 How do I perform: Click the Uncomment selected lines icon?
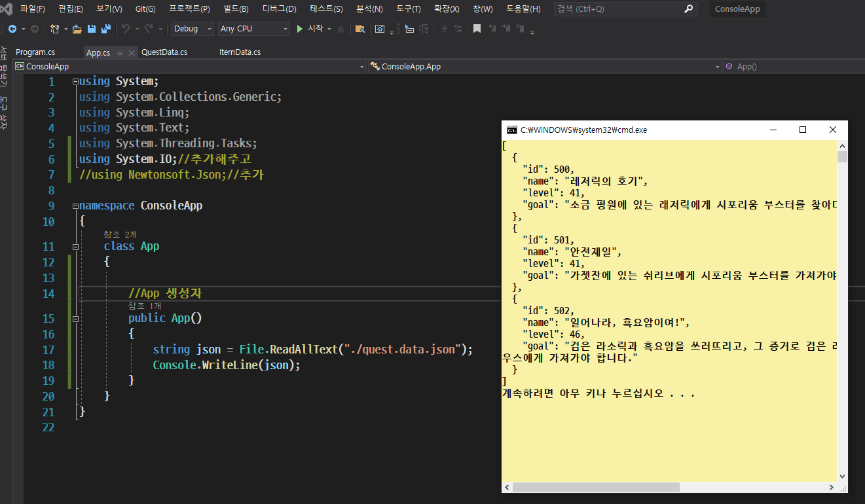point(459,29)
